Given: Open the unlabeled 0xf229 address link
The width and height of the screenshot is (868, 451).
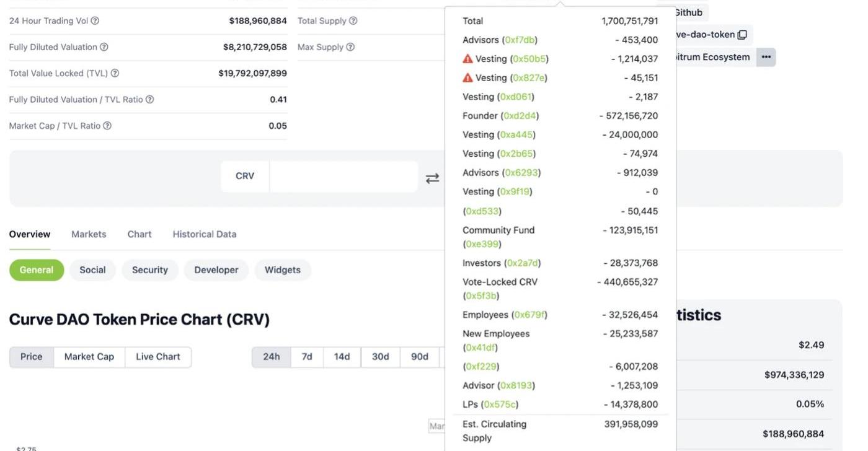Looking at the screenshot, I should coord(481,367).
